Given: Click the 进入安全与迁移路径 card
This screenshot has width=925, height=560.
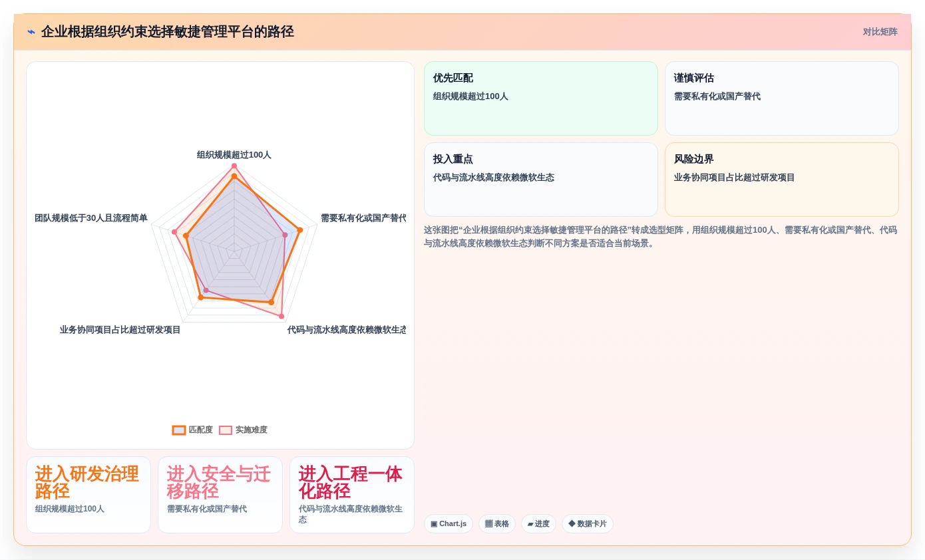Looking at the screenshot, I should tap(220, 495).
